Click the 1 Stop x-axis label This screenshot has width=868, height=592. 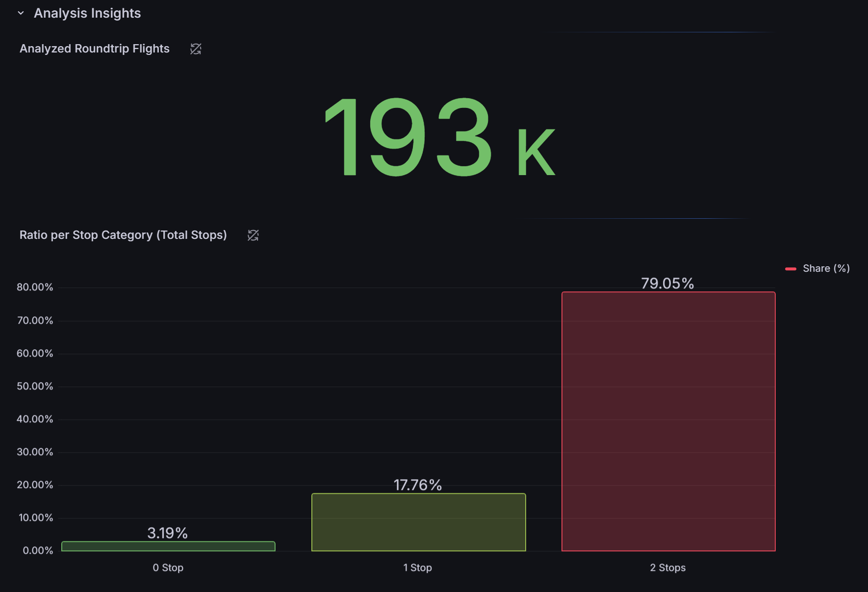[x=417, y=567]
